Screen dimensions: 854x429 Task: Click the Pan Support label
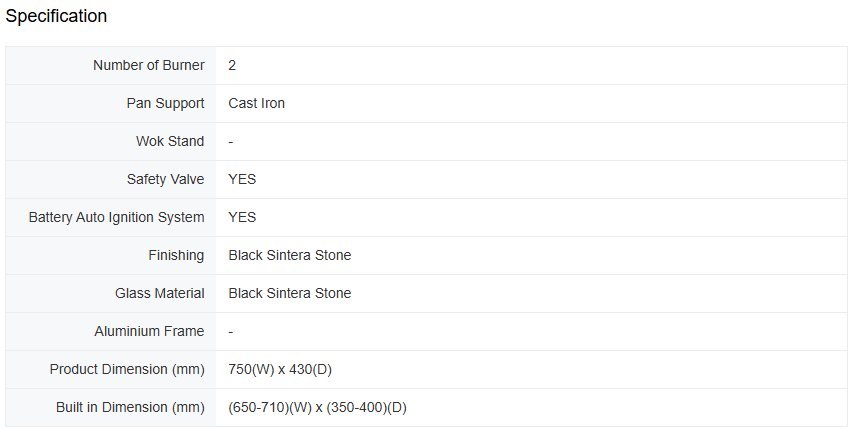(165, 103)
